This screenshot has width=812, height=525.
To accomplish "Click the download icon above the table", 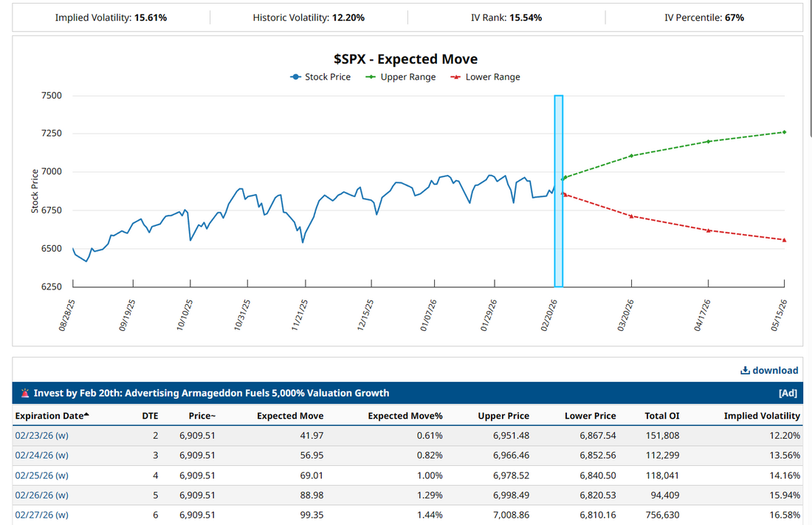I will pyautogui.click(x=745, y=371).
